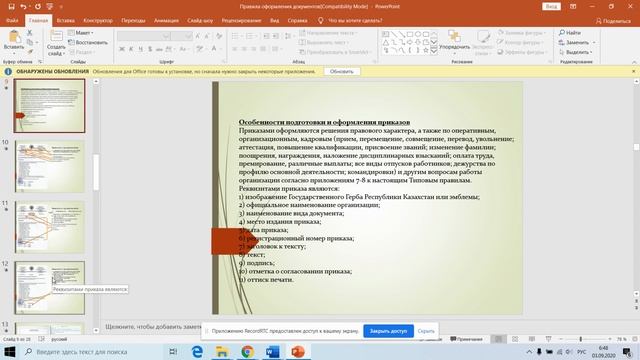Toggle underline formatting (Ч)

140,49
